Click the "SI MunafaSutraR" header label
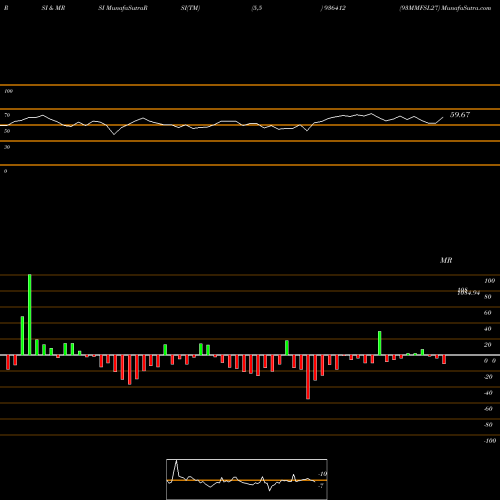Viewport: 500px width, 500px height. click(123, 8)
